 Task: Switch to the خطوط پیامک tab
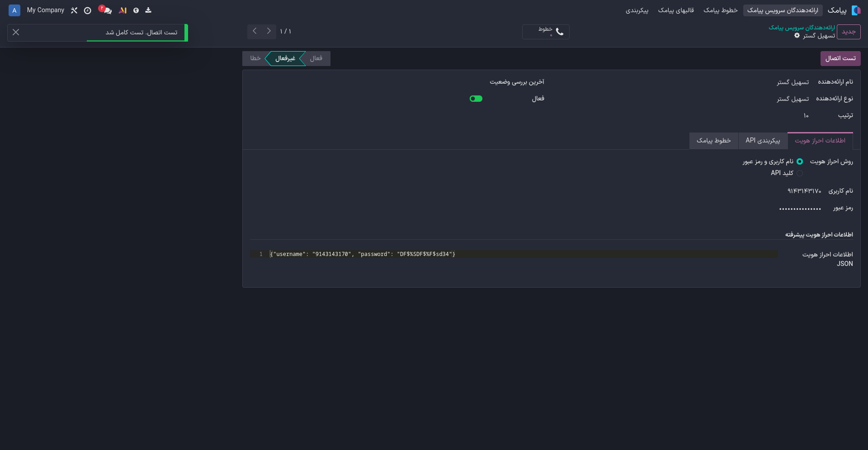pyautogui.click(x=713, y=141)
